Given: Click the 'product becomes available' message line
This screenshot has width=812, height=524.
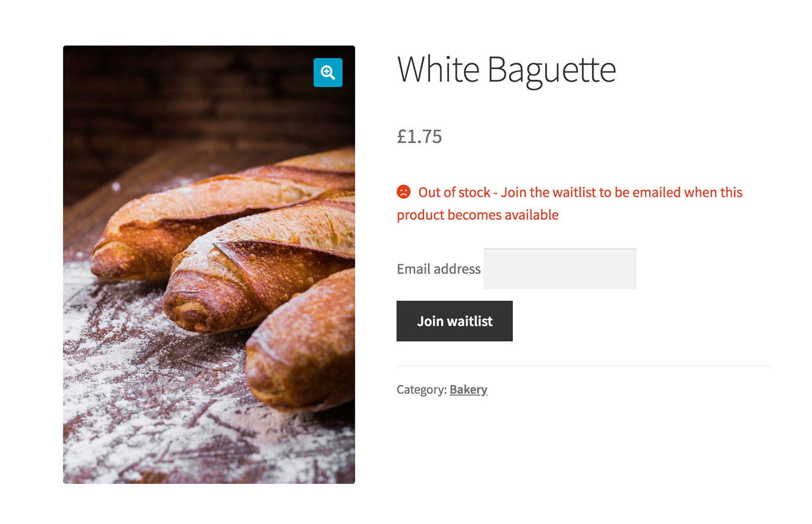Looking at the screenshot, I should 477,215.
